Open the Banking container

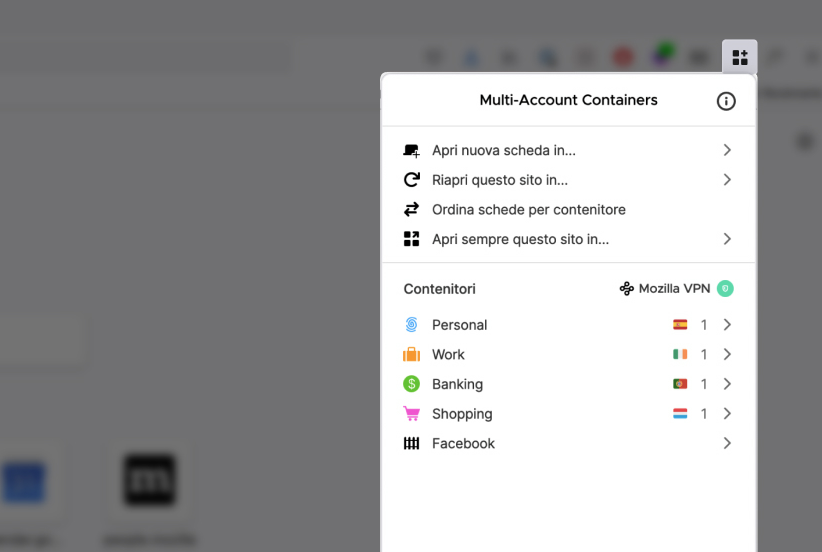pos(568,384)
